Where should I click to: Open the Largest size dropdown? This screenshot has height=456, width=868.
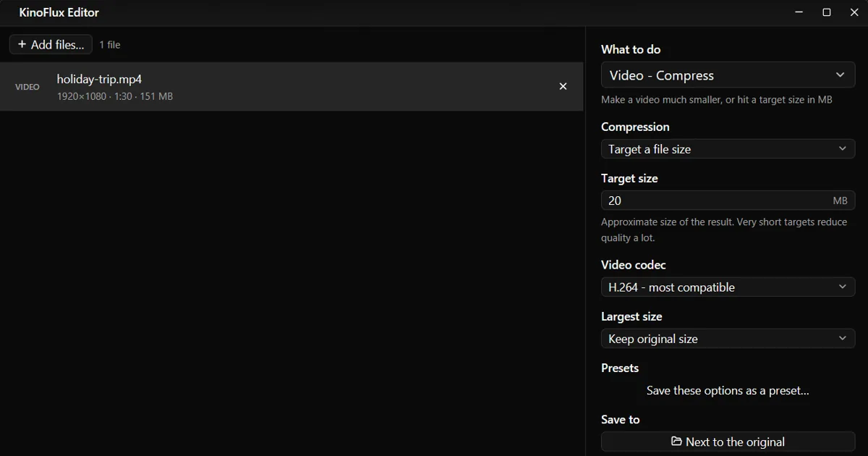click(728, 339)
